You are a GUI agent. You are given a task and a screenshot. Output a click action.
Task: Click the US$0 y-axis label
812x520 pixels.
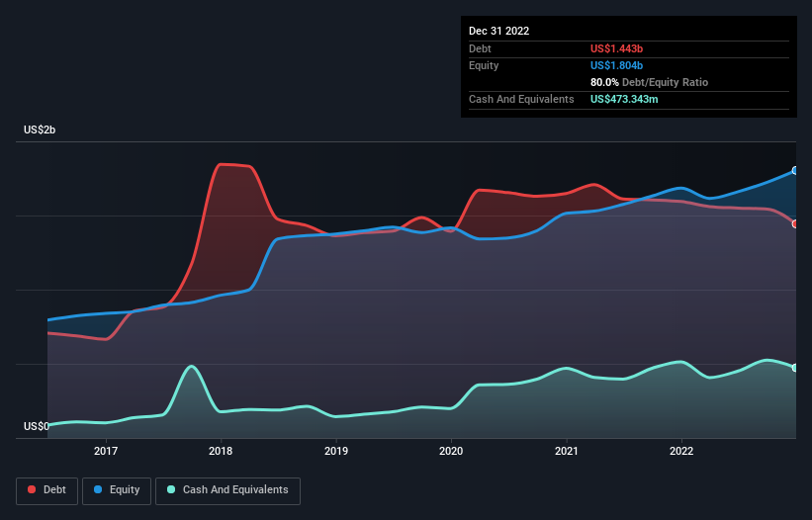pyautogui.click(x=37, y=427)
